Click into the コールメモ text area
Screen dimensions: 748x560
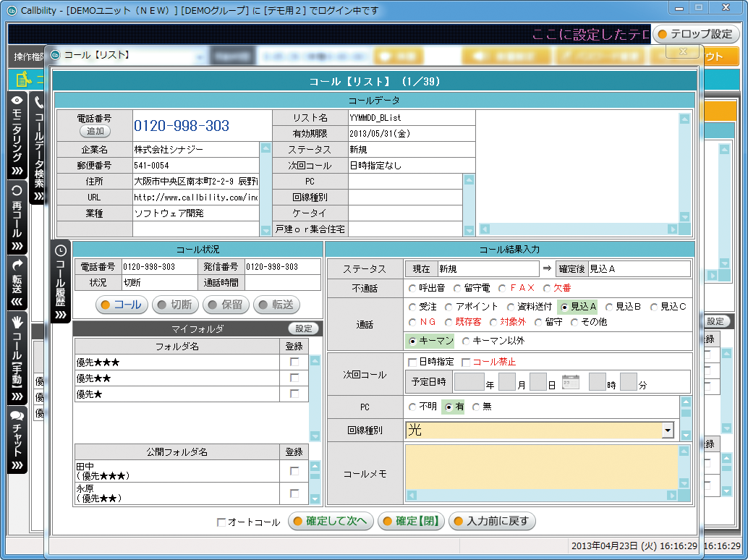tap(542, 467)
